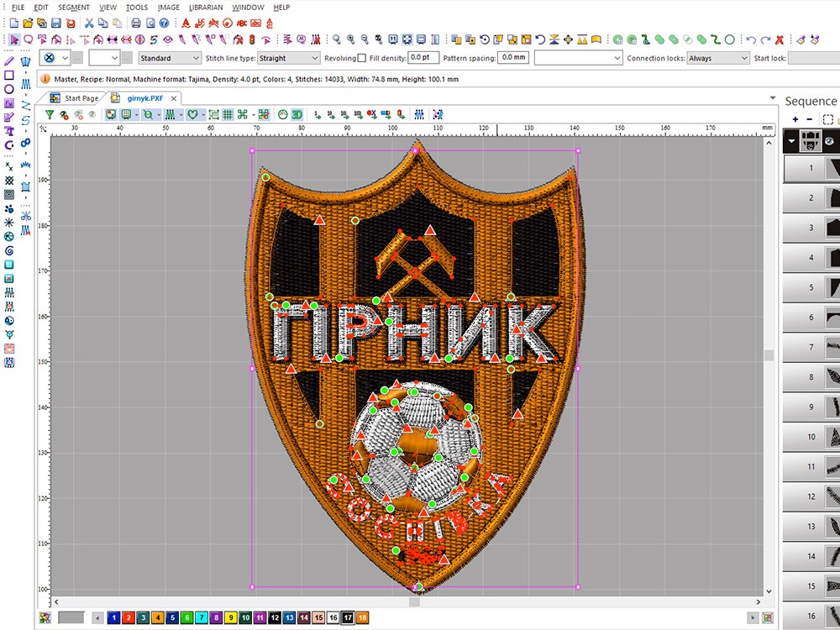
Task: Click the vertical flip mirror icon
Action: pos(554,39)
